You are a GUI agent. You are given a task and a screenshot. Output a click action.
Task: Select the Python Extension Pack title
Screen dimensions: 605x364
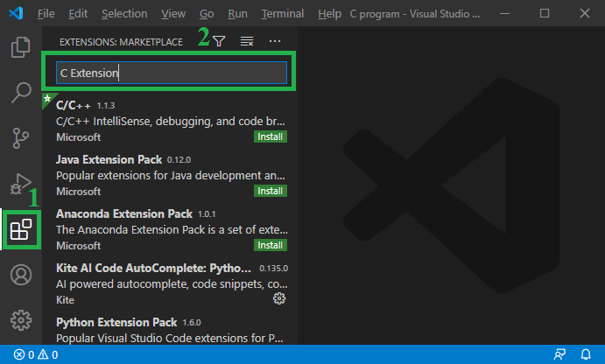pos(116,322)
